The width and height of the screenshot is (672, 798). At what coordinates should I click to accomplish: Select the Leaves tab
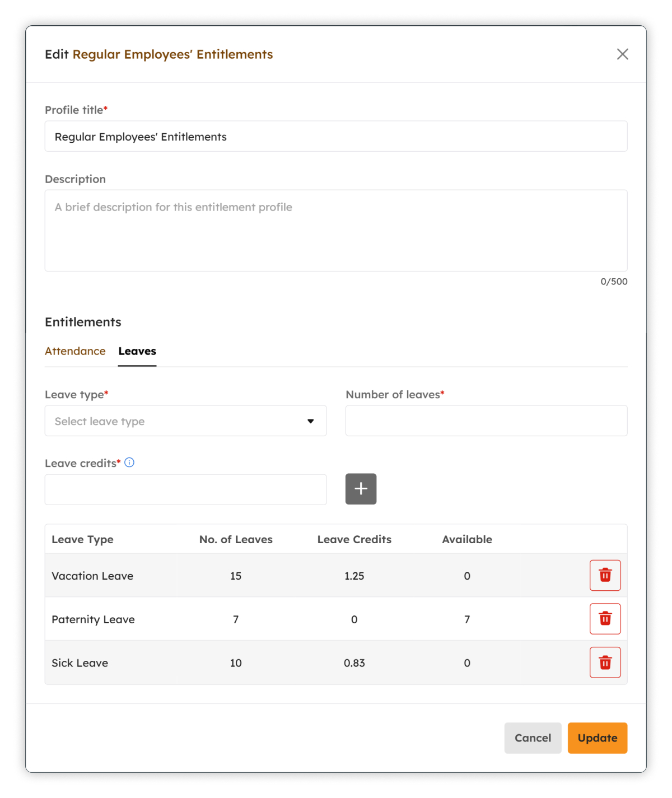(x=137, y=351)
